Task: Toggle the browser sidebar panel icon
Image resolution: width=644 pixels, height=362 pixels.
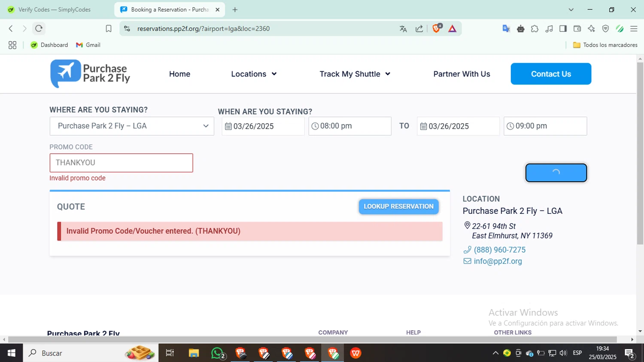Action: click(x=563, y=29)
